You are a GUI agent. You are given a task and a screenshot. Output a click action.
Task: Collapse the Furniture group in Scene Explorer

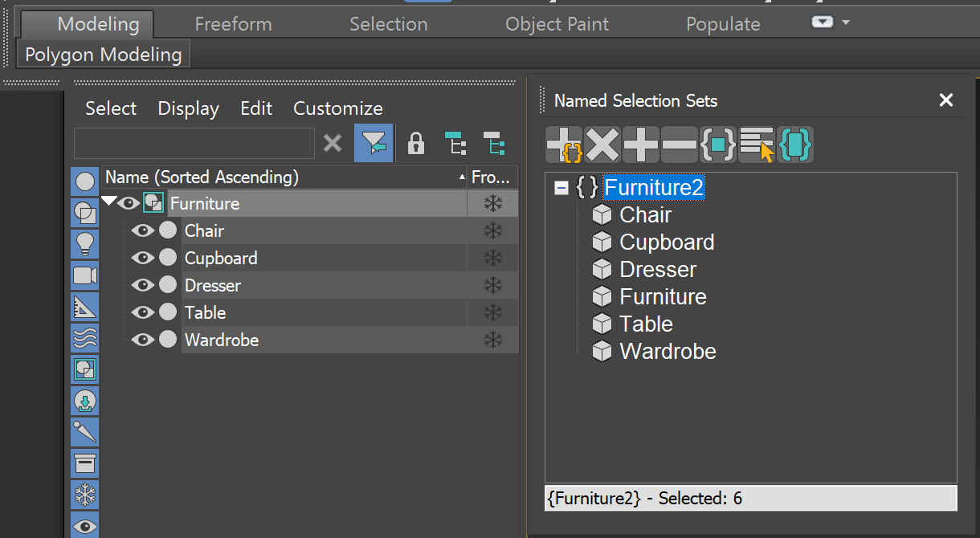[108, 202]
